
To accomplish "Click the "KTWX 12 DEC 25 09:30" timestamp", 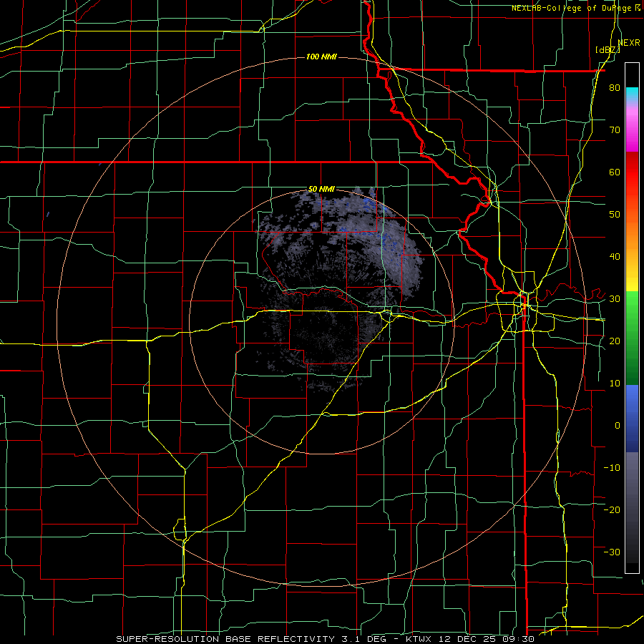I will 470,639.
